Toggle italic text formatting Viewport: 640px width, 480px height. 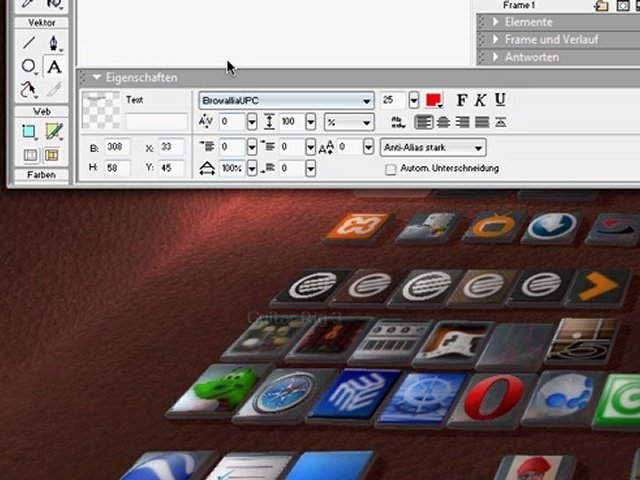[x=480, y=100]
